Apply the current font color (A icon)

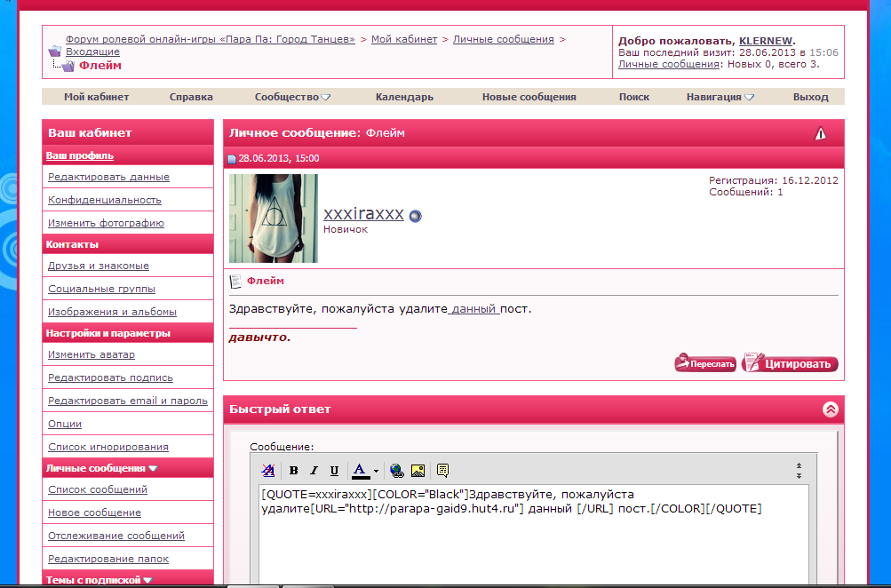[x=360, y=471]
